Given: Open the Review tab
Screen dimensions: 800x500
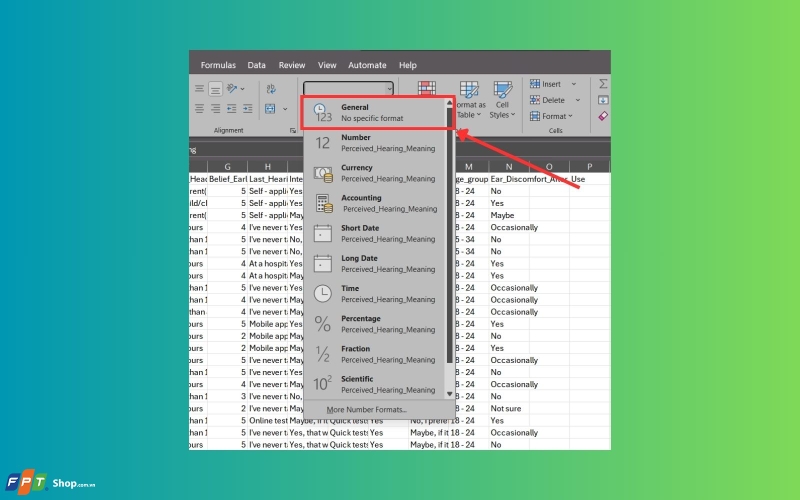Looking at the screenshot, I should click(292, 65).
